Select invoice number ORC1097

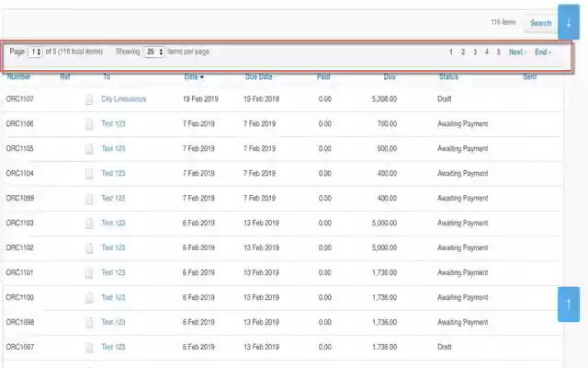(19, 347)
